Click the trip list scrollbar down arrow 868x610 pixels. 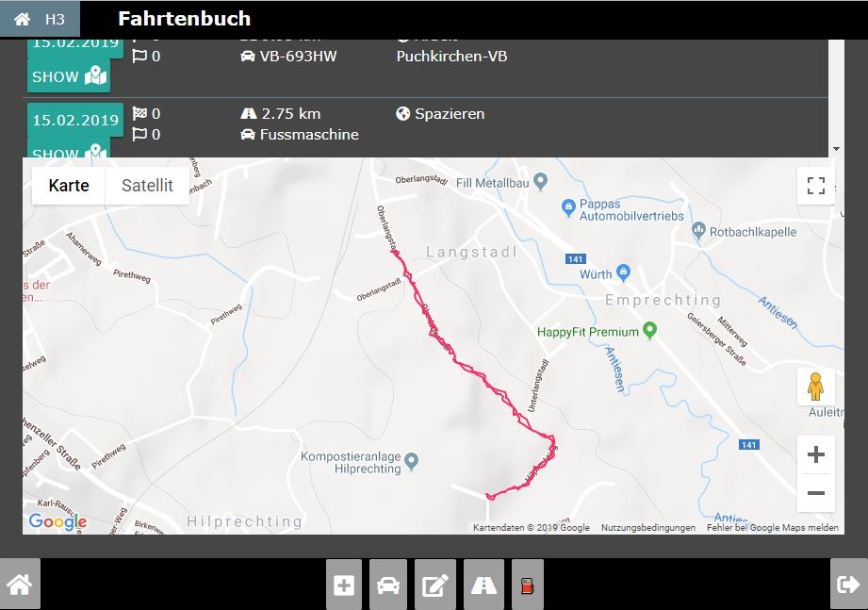(837, 149)
